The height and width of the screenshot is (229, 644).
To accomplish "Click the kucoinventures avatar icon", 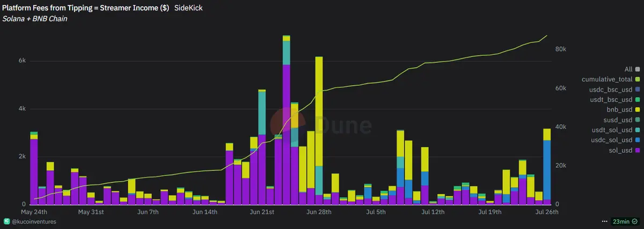I will 7,221.
